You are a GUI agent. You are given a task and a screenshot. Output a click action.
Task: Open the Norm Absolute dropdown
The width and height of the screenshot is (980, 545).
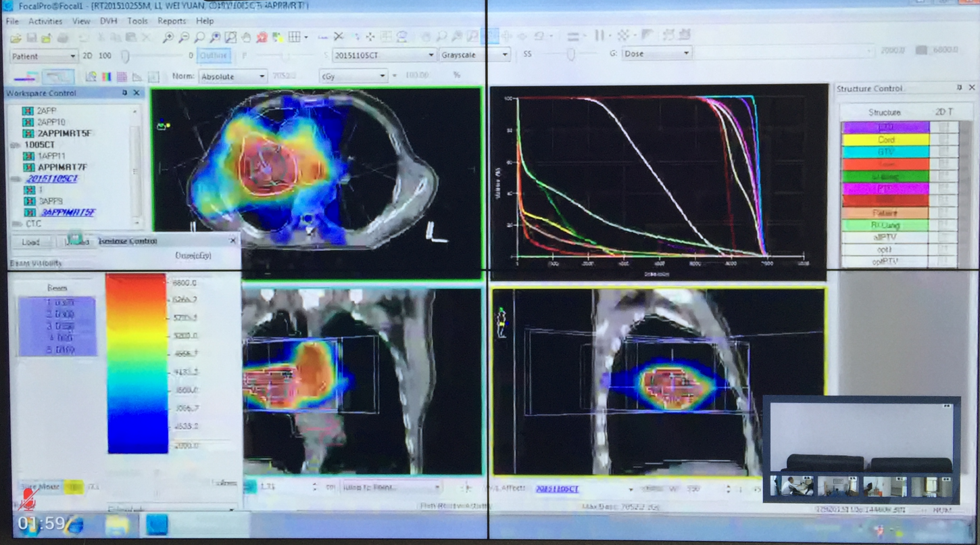(233, 77)
